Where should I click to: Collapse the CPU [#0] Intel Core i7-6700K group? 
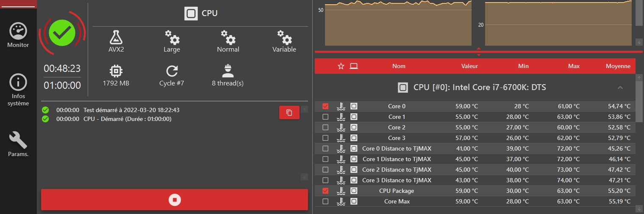tap(620, 88)
